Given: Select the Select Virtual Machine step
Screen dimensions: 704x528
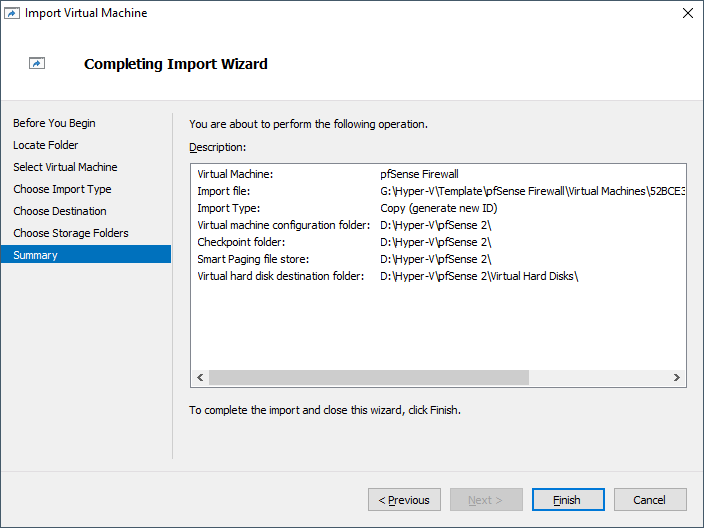Looking at the screenshot, I should pos(65,167).
